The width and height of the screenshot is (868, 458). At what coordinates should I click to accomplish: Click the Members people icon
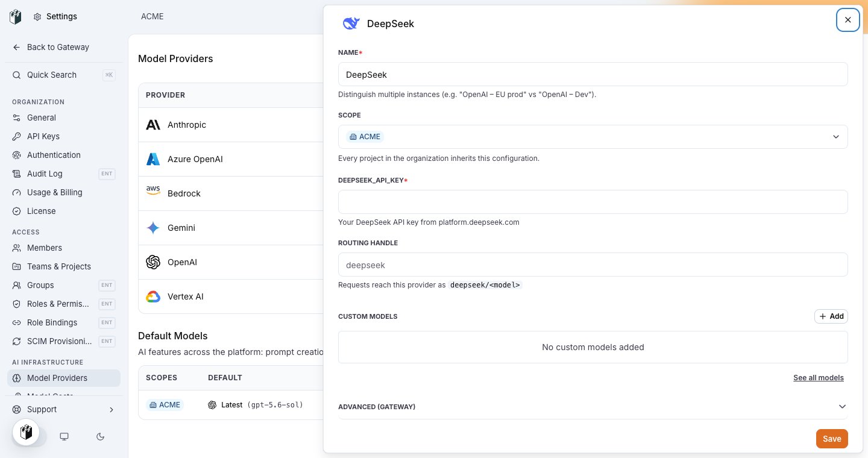click(x=16, y=248)
